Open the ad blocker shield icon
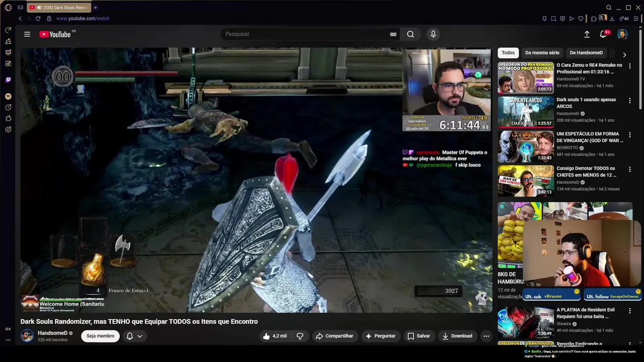Viewport: 644px width, 362px height. click(x=562, y=19)
